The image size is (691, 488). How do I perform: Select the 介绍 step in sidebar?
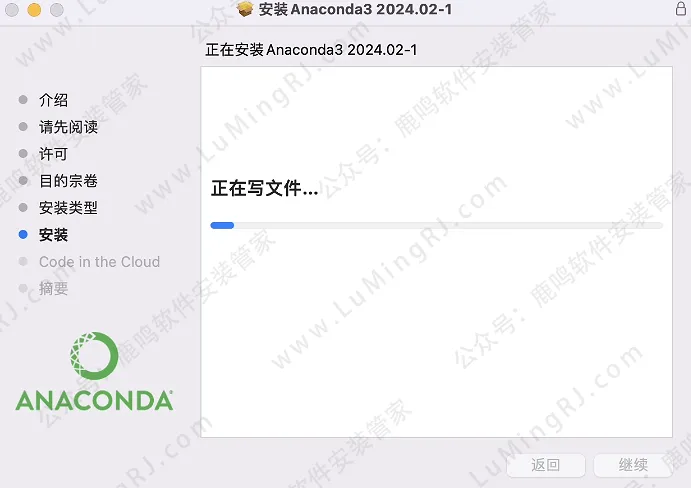(53, 100)
